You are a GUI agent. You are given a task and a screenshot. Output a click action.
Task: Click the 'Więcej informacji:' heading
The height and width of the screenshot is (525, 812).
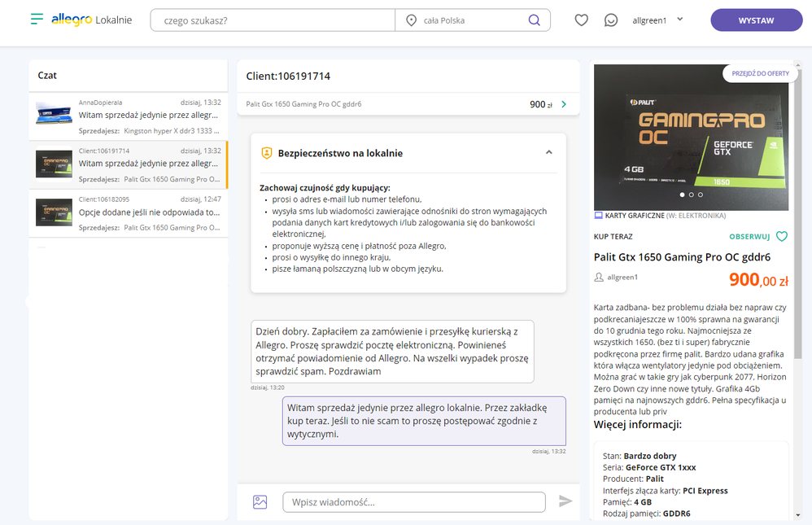click(x=638, y=424)
